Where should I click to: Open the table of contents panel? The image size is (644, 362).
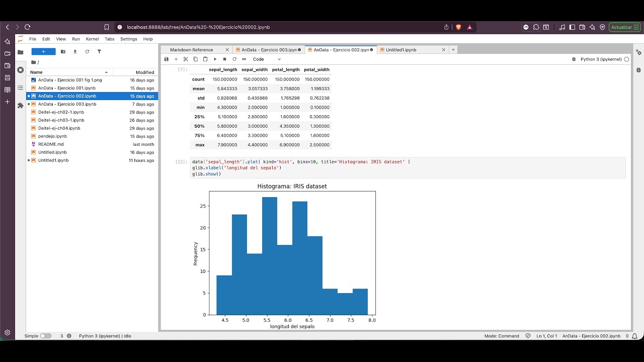[x=20, y=87]
